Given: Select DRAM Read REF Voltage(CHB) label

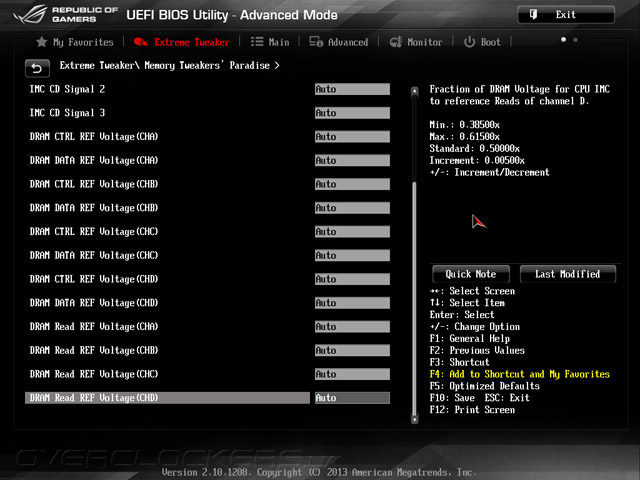Looking at the screenshot, I should (x=94, y=350).
